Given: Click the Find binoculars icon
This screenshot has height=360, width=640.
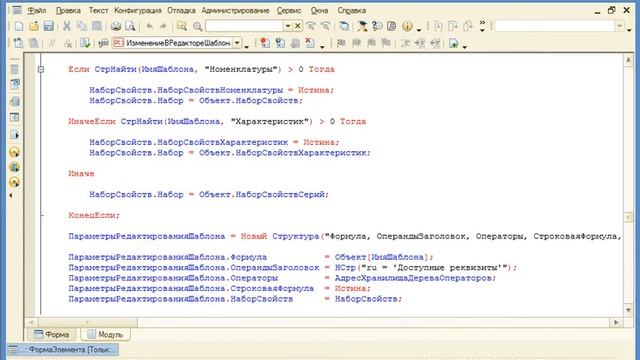Looking at the screenshot, I should pyautogui.click(x=182, y=27).
